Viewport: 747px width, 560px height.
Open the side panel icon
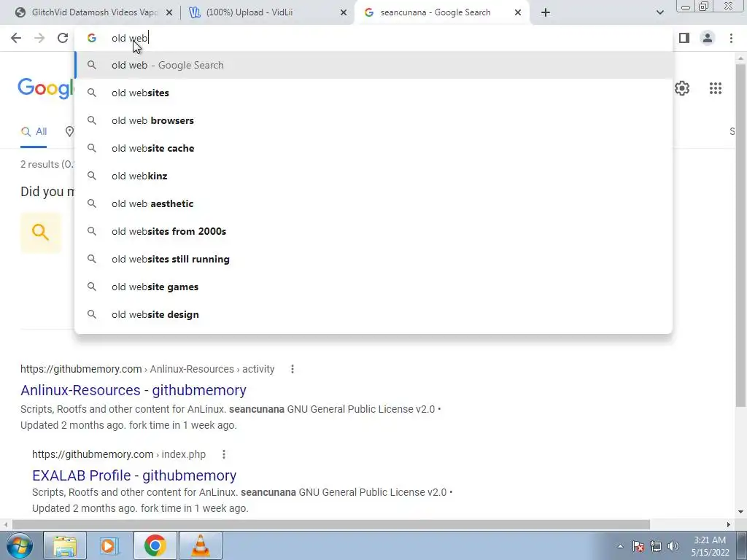(684, 38)
